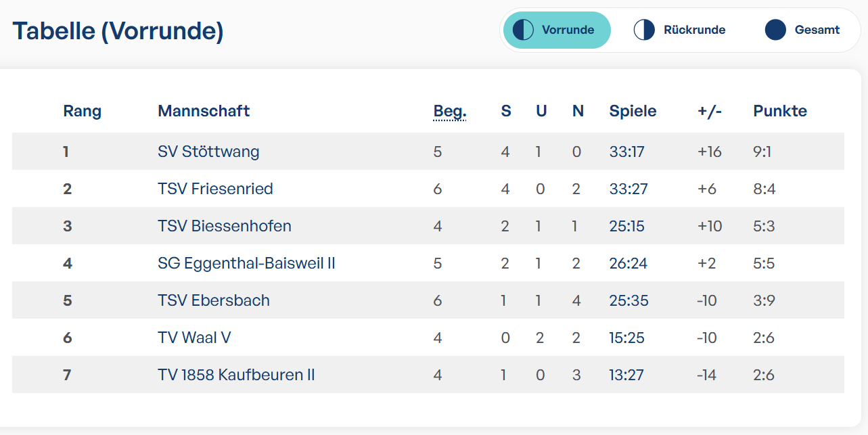This screenshot has height=435, width=868.
Task: Click the half-filled circle icon beside Rückrunde
Action: 644,30
